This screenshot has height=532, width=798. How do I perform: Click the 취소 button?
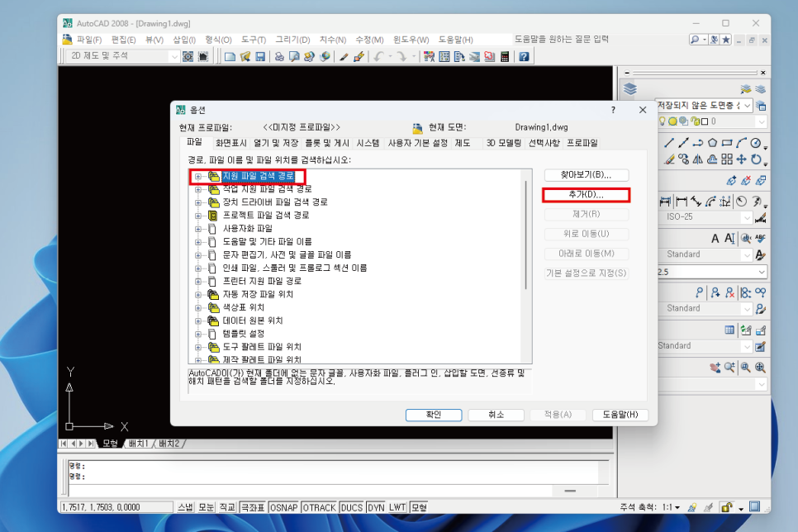click(496, 415)
